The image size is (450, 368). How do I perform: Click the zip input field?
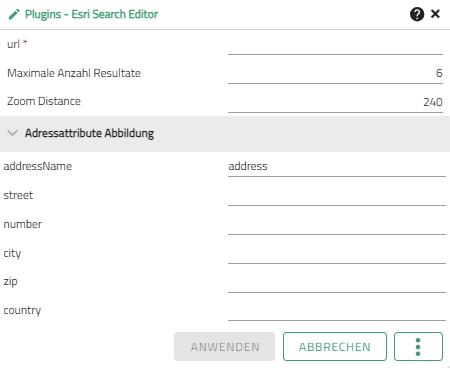337,283
